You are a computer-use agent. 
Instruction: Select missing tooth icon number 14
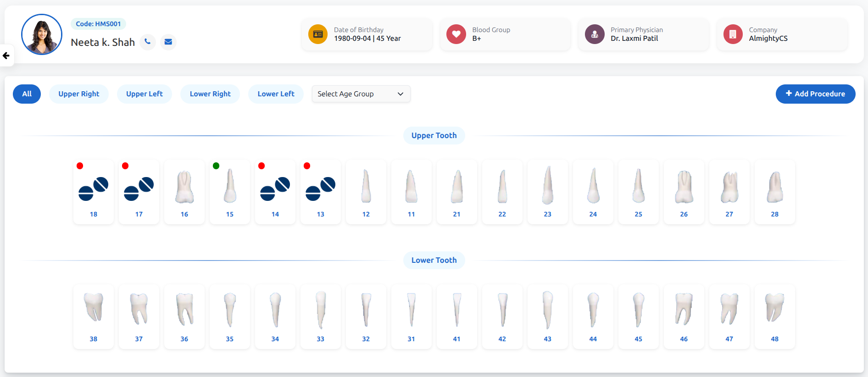[275, 189]
